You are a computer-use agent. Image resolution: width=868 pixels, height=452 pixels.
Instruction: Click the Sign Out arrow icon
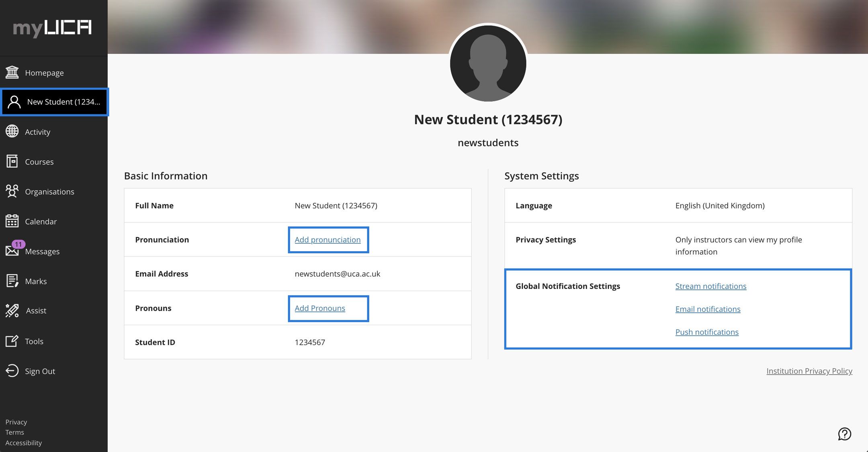[x=12, y=371]
